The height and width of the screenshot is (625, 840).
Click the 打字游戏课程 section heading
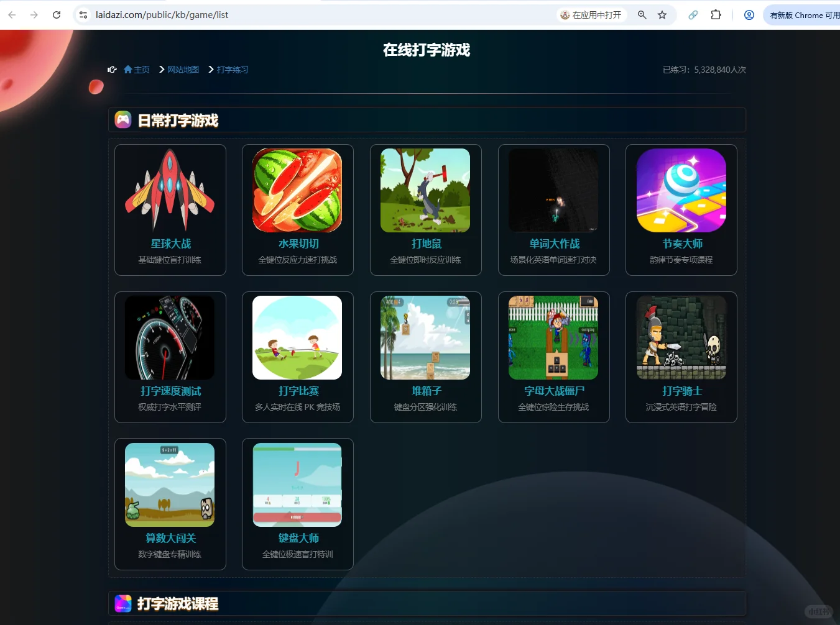point(178,603)
